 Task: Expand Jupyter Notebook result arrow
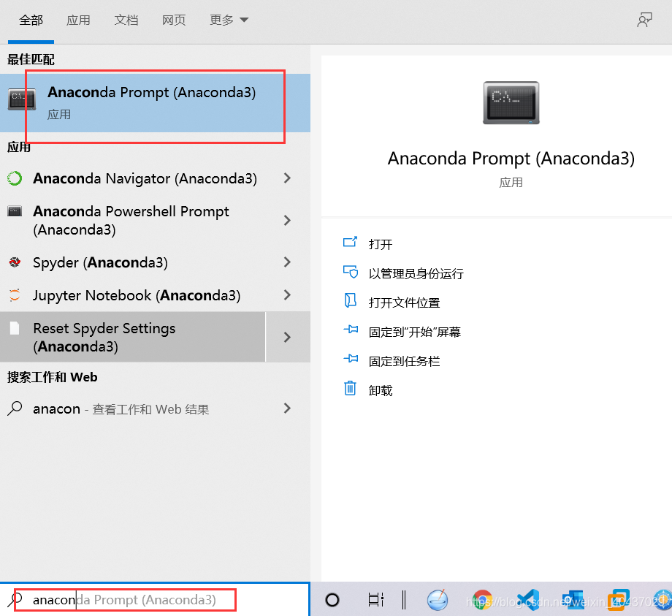(x=287, y=295)
